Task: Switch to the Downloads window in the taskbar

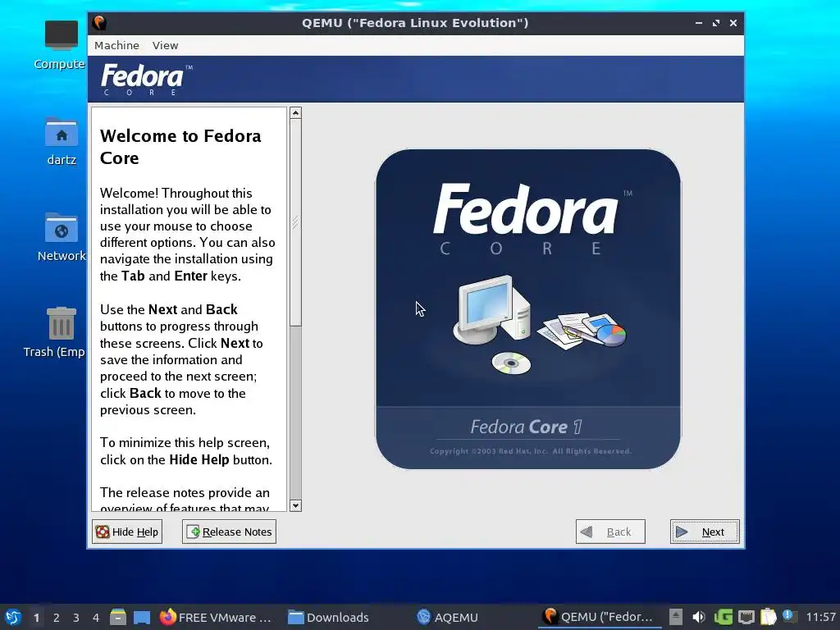Action: (328, 617)
